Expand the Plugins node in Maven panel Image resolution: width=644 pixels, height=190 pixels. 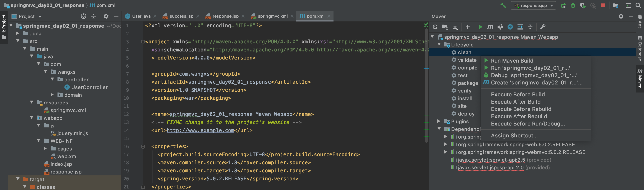click(439, 121)
